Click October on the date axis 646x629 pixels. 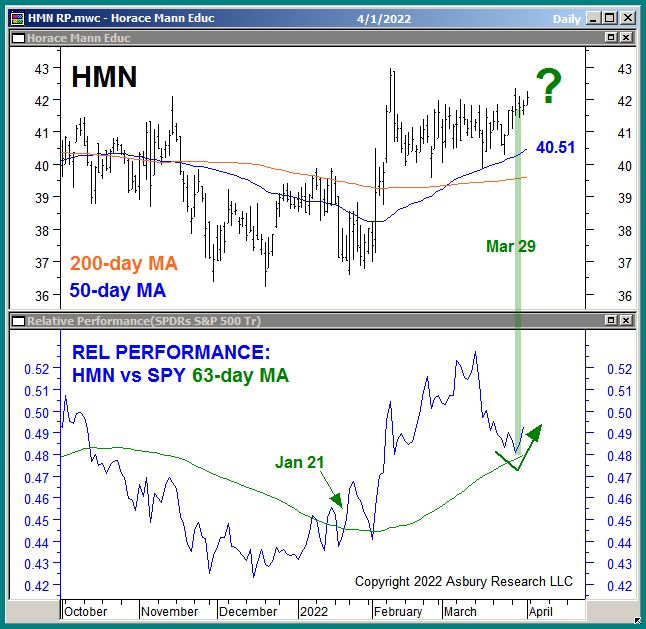tap(87, 611)
